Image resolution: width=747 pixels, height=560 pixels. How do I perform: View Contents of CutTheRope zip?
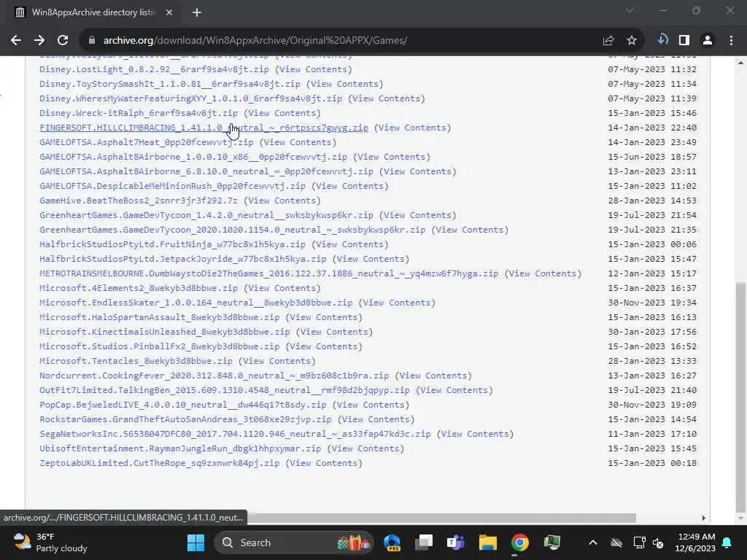pos(323,463)
